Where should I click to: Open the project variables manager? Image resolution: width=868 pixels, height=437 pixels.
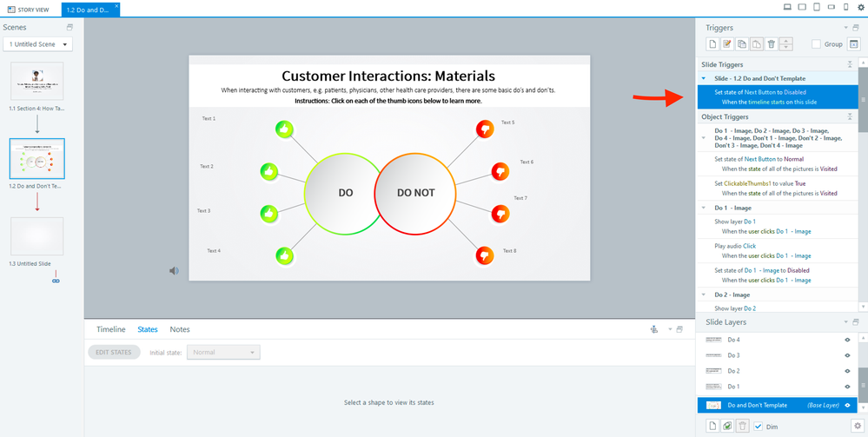(x=853, y=44)
